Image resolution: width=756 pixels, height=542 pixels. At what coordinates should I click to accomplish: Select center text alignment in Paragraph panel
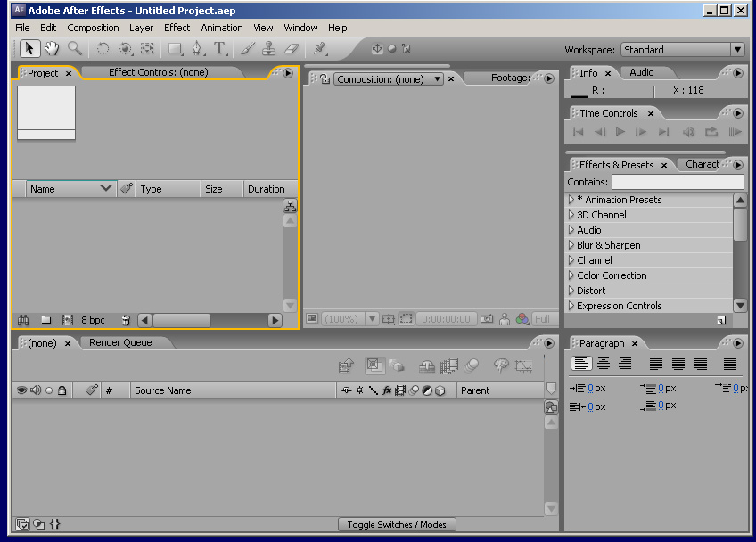604,364
